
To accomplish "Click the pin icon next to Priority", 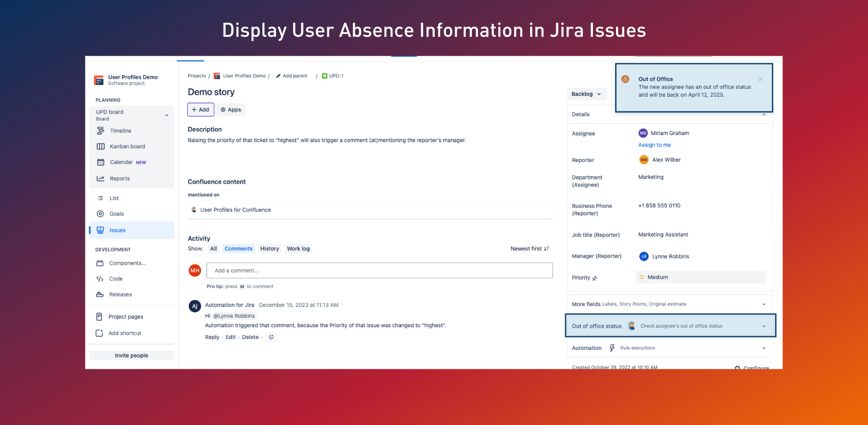I will click(595, 278).
